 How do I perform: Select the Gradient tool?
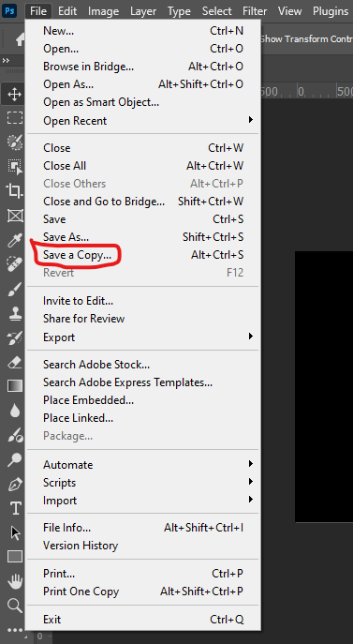15,385
